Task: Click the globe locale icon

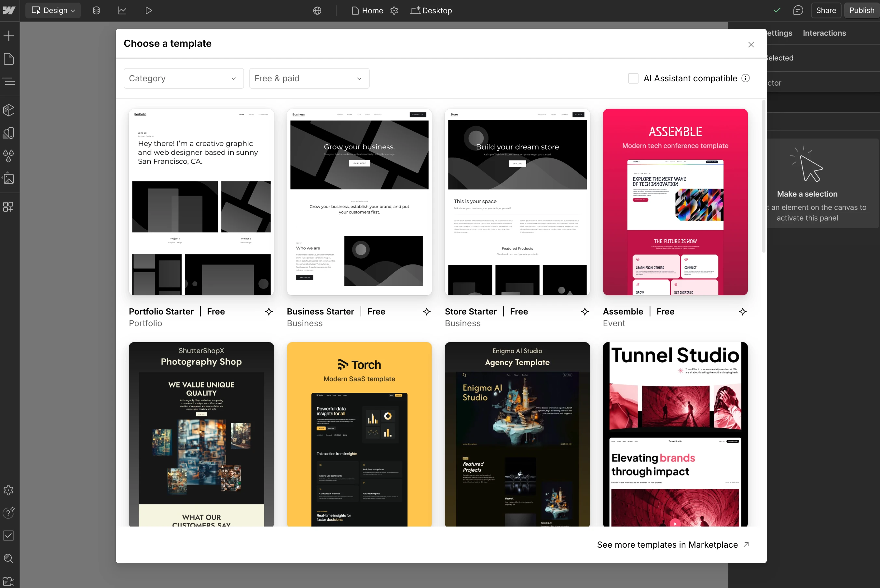Action: click(x=317, y=10)
